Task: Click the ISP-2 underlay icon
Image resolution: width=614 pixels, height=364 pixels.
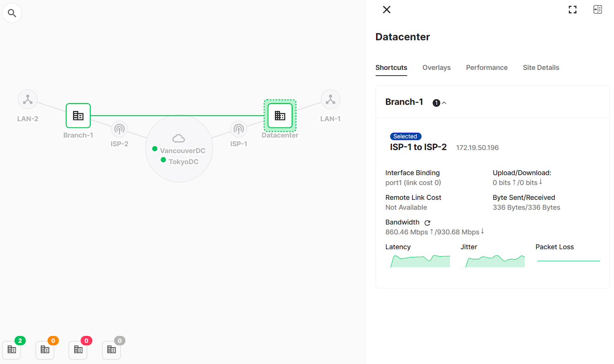Action: (x=119, y=129)
